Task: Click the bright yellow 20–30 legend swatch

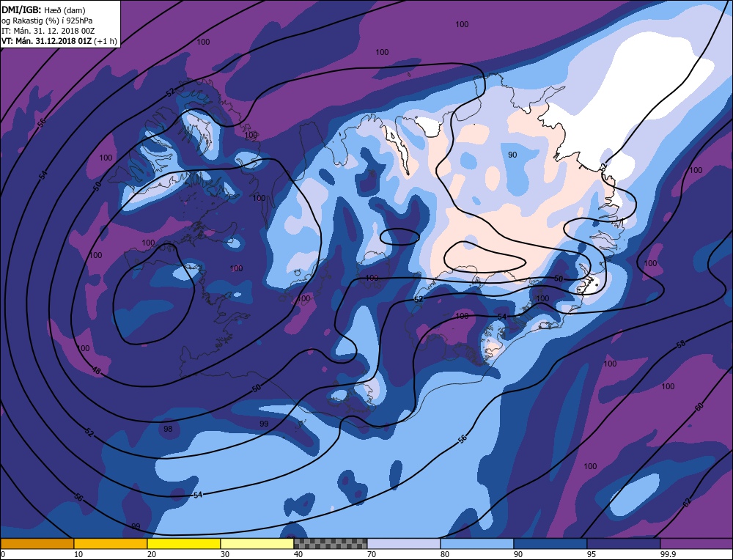Action: pos(184,543)
